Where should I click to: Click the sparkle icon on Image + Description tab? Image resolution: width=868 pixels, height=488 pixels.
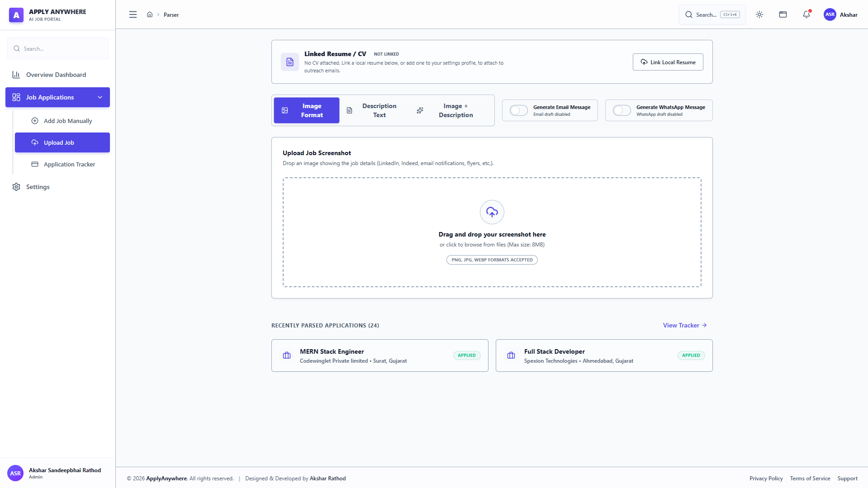pos(420,110)
